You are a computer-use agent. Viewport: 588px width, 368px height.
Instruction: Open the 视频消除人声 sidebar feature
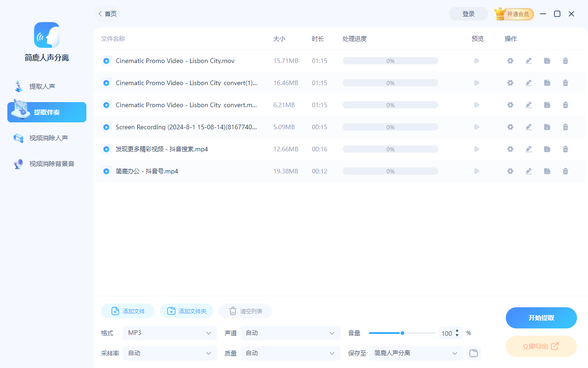[46, 138]
